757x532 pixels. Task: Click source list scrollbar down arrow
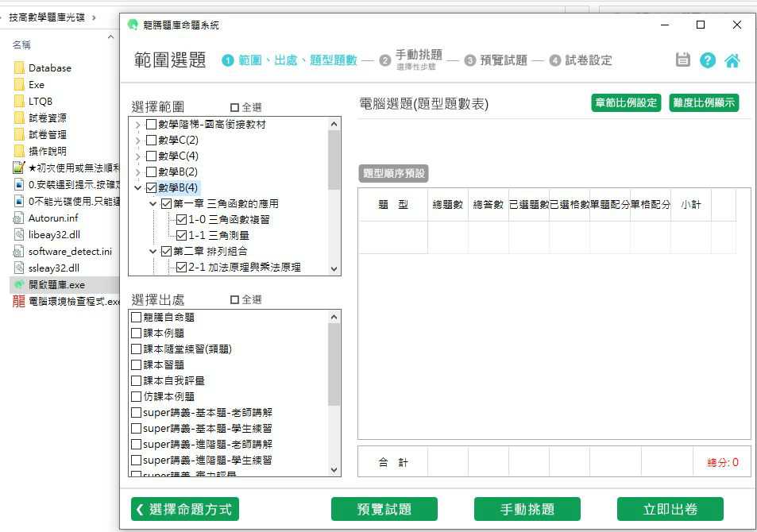coord(334,470)
